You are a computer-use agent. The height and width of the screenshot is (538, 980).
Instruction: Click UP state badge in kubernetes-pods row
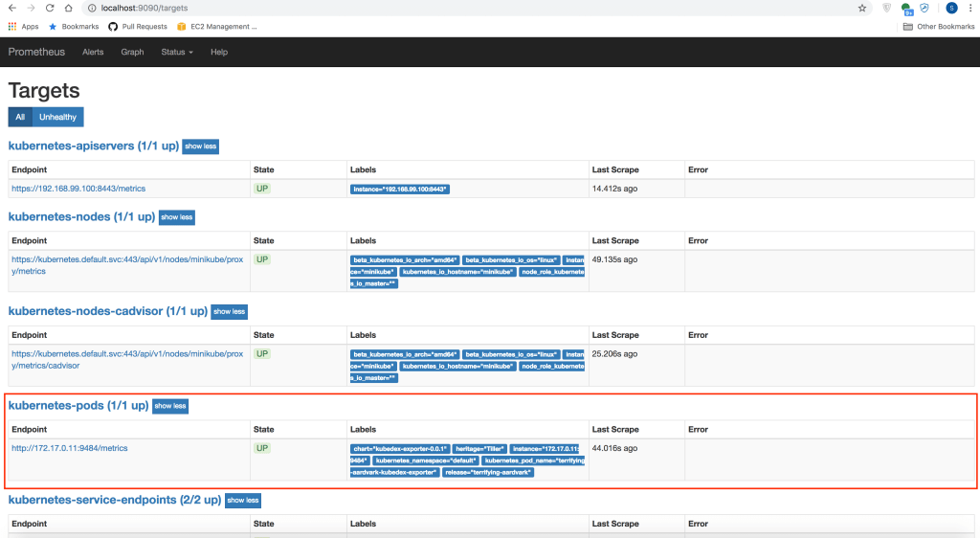pos(262,448)
